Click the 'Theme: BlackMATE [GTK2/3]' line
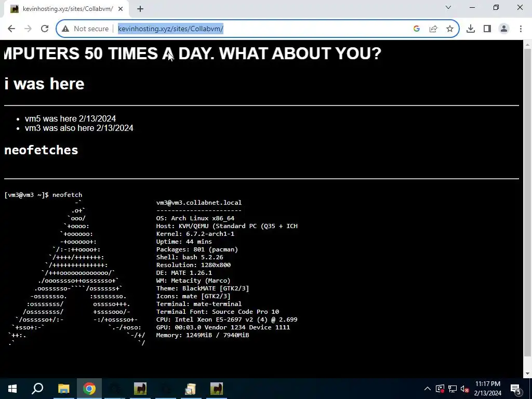 (x=203, y=288)
